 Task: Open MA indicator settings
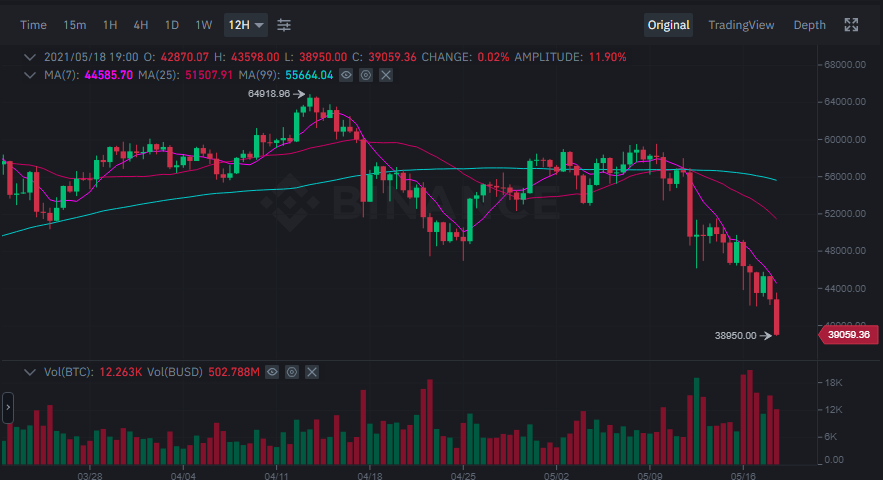(366, 75)
